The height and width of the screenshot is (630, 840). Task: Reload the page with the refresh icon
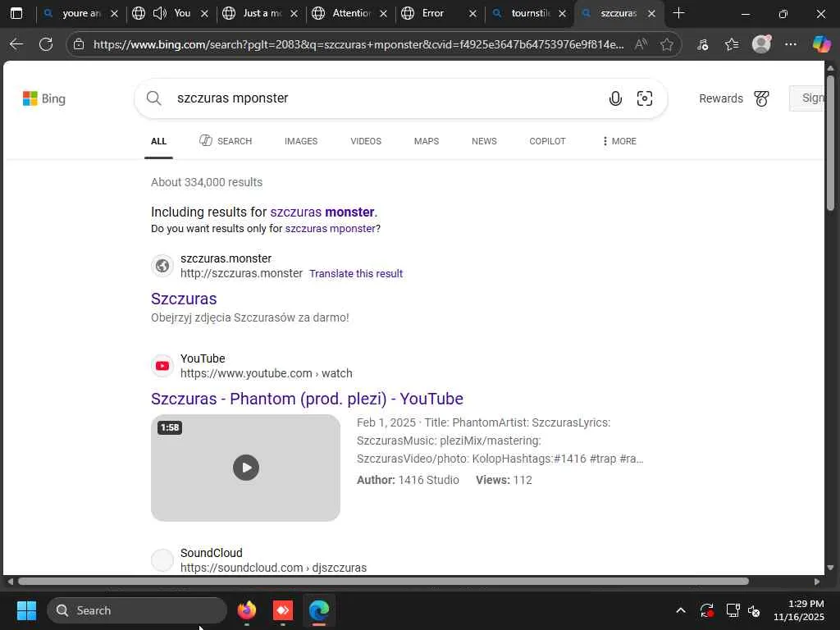pos(46,44)
